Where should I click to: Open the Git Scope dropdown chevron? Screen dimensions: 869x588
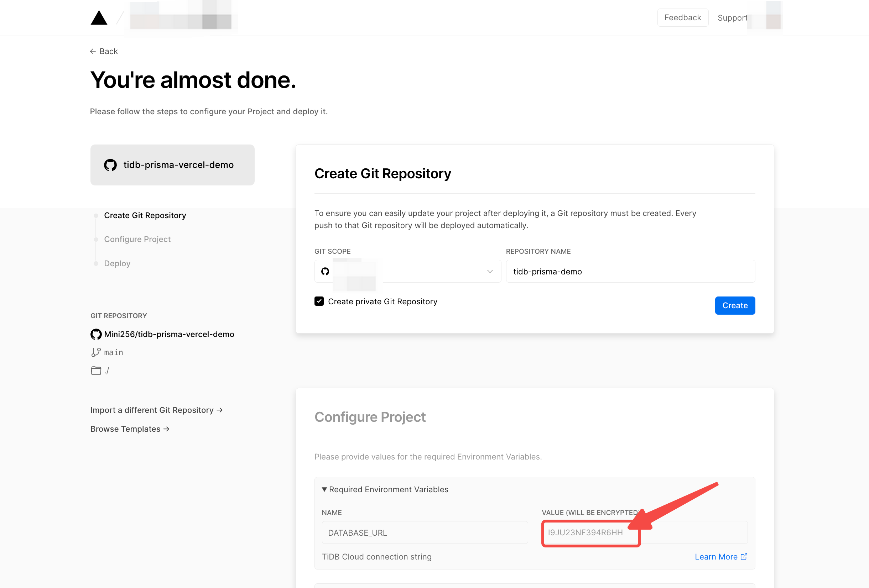pyautogui.click(x=490, y=271)
